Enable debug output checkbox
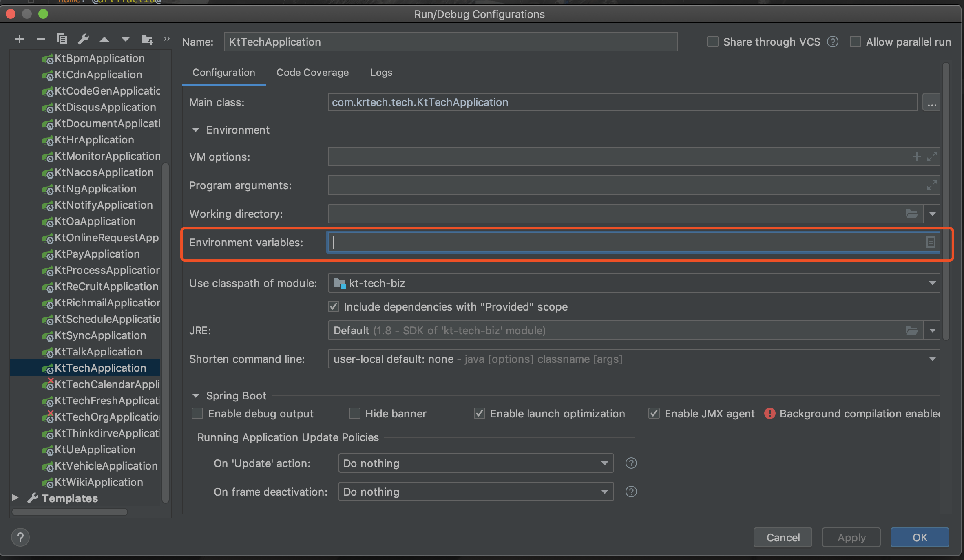The image size is (964, 560). (197, 414)
